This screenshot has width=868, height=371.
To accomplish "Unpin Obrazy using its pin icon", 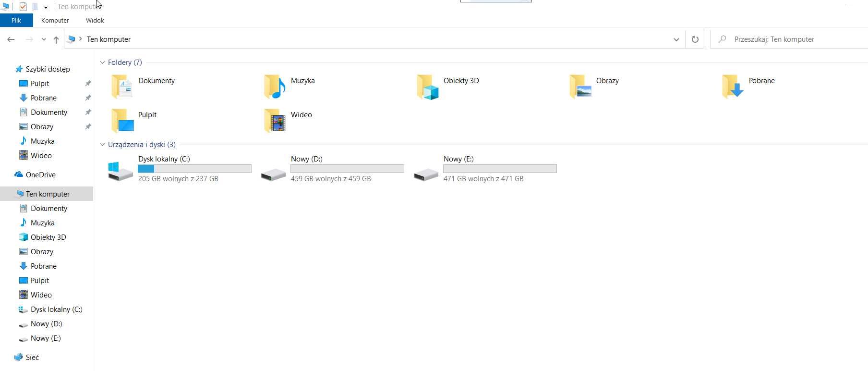I will point(88,126).
